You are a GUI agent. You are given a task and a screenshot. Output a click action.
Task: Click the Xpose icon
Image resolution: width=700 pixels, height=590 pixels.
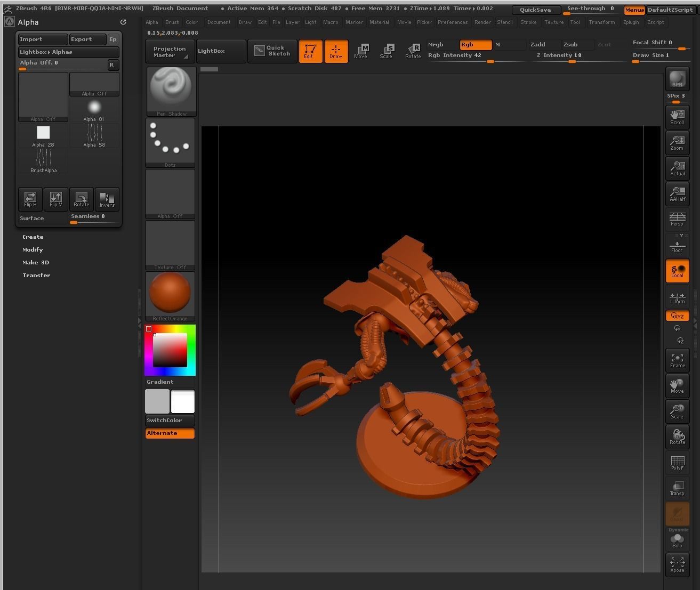(677, 565)
